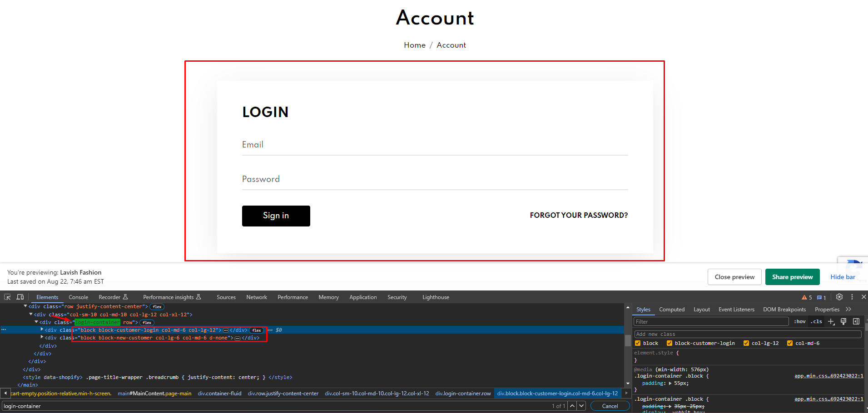Select div.container-fluid in breadcrumb bar
The width and height of the screenshot is (868, 413).
click(219, 393)
